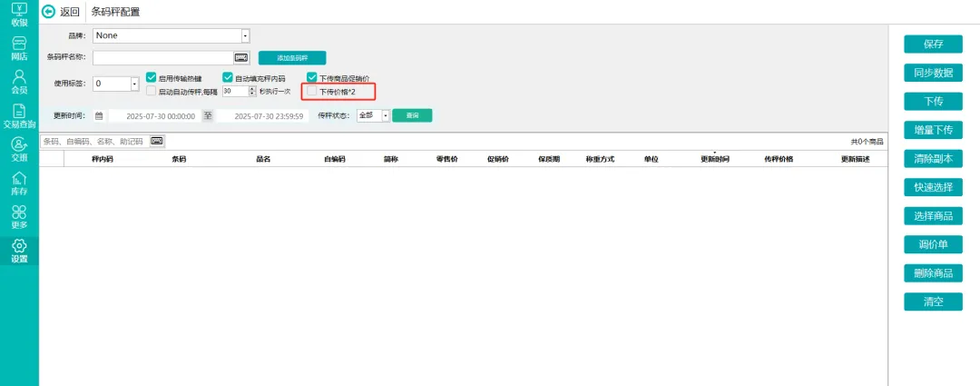Open 库存 inventory in sidebar
Screen dimensions: 980x386
point(19,183)
